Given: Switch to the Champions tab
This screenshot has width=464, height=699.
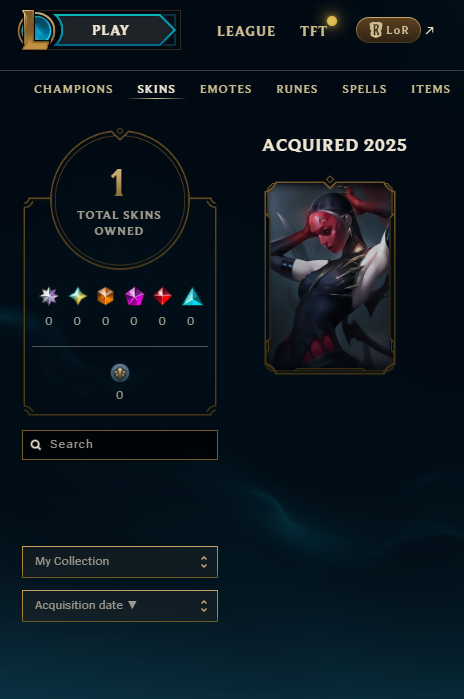Looking at the screenshot, I should point(74,89).
